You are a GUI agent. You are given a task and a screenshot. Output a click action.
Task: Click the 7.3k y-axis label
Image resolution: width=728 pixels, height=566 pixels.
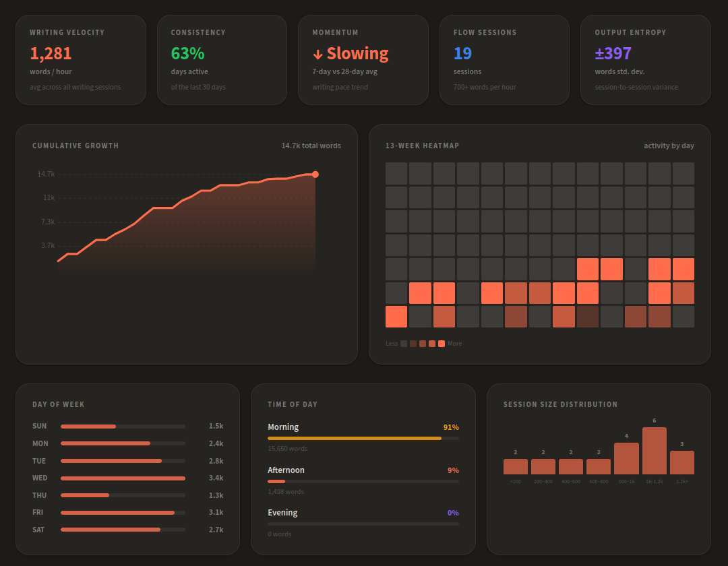pyautogui.click(x=48, y=222)
